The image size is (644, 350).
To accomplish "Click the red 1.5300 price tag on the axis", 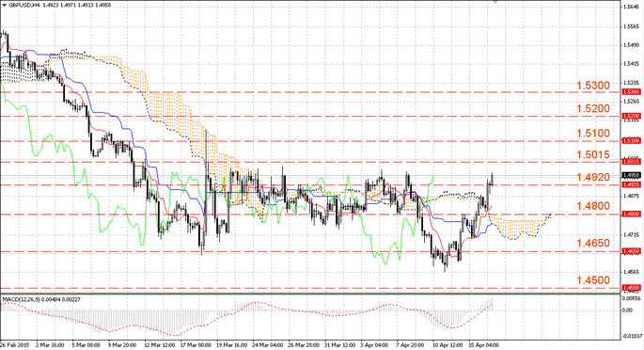I will tap(631, 92).
